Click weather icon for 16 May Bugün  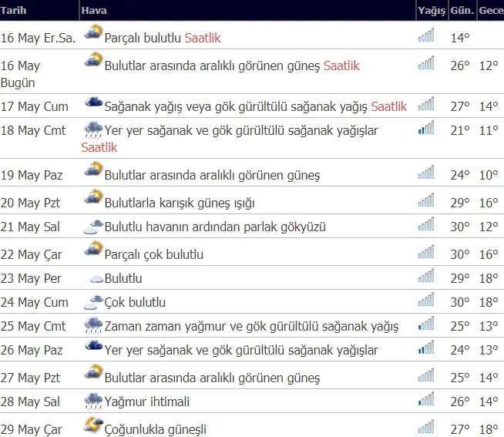93,60
